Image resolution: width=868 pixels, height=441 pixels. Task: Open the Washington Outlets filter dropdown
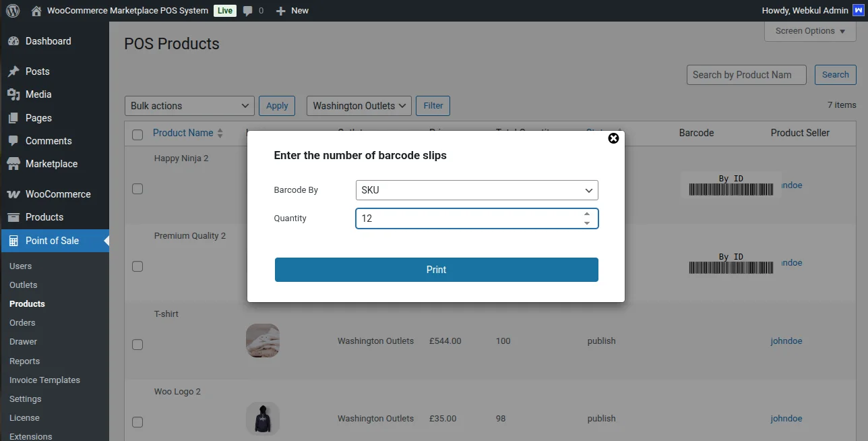coord(359,105)
